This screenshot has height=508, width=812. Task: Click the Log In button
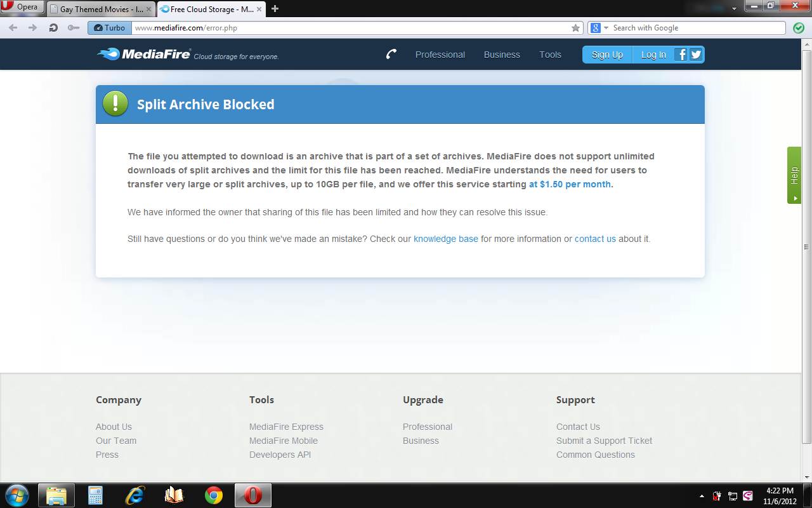coord(653,55)
